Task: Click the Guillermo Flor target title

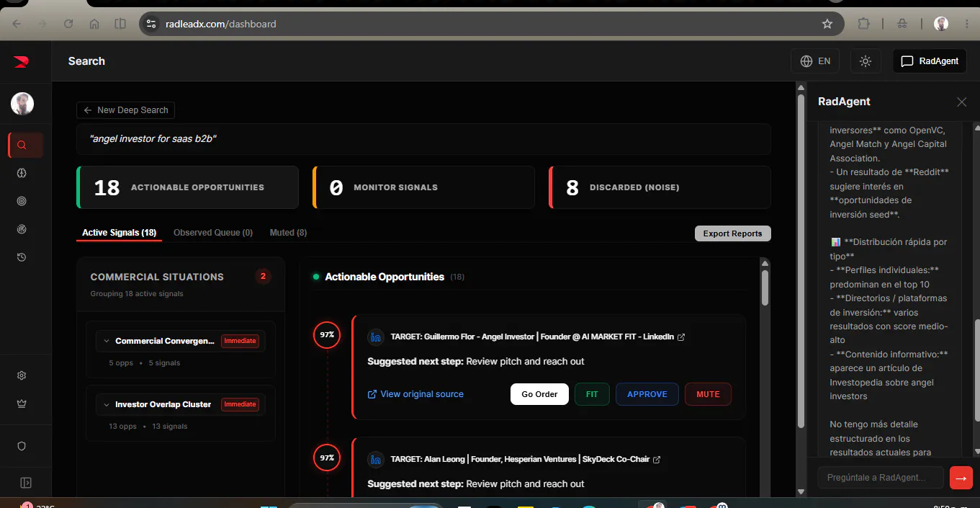Action: [x=532, y=337]
